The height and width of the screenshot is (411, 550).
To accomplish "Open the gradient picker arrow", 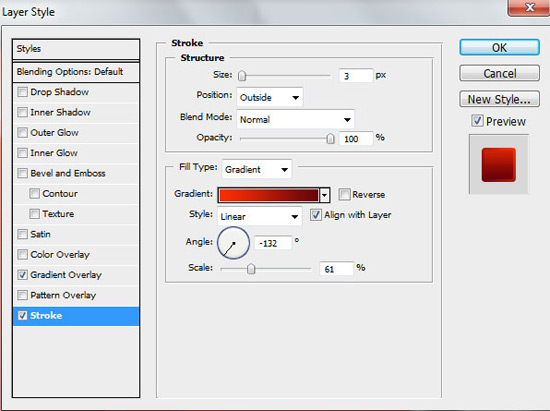I will click(x=325, y=195).
